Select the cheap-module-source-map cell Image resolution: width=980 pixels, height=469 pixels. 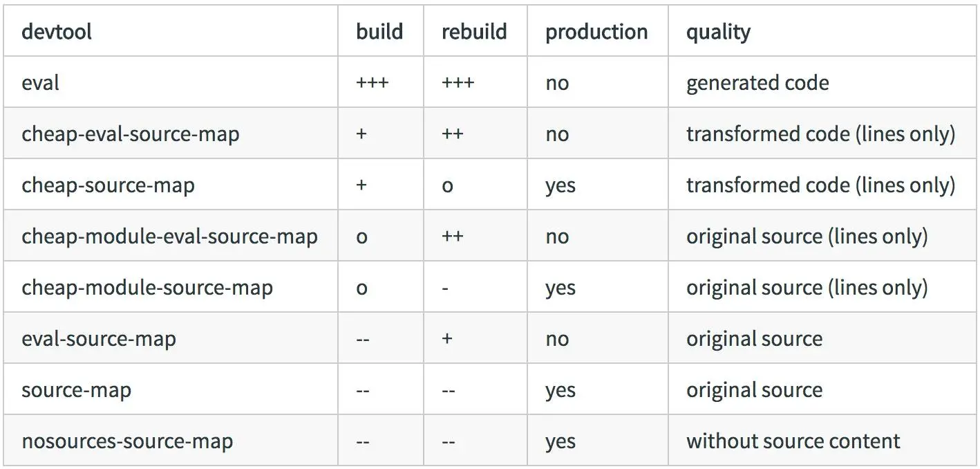[147, 288]
